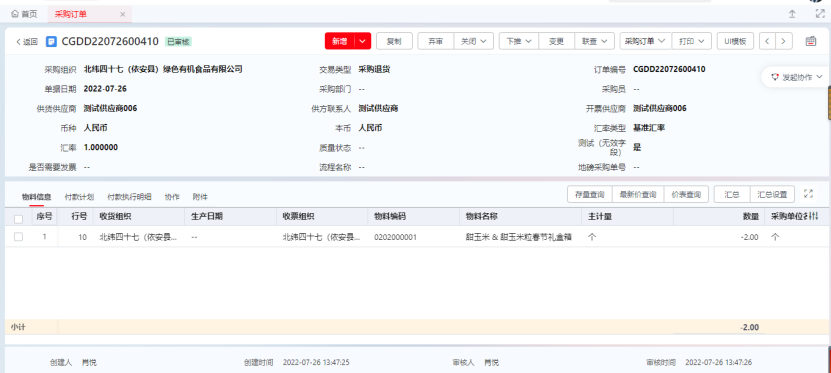The width and height of the screenshot is (831, 373).
Task: Click the blue document icon beside order number
Action: [51, 41]
